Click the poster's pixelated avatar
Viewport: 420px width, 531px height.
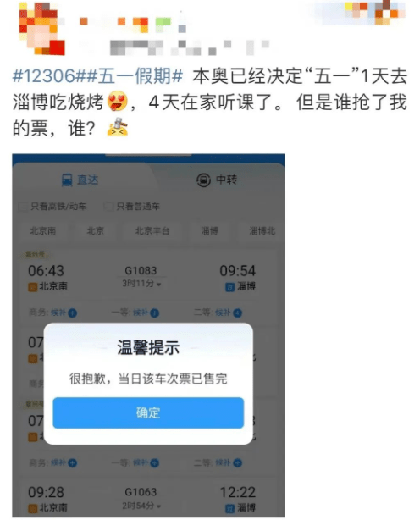pos(41,29)
